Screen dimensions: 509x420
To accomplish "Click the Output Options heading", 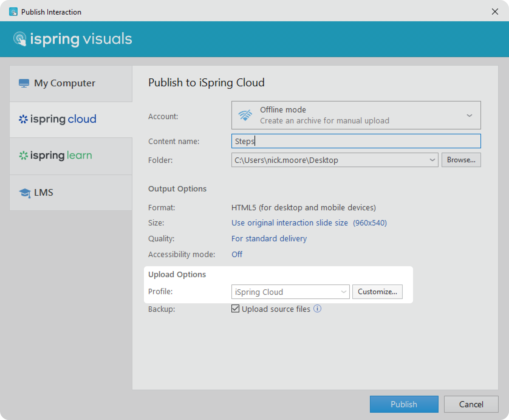I will pyautogui.click(x=177, y=189).
